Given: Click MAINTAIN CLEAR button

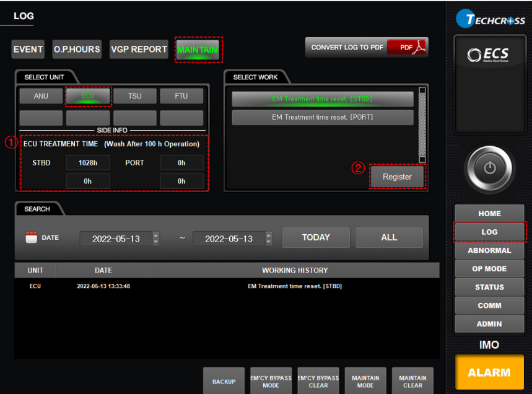Looking at the screenshot, I should [x=412, y=382].
